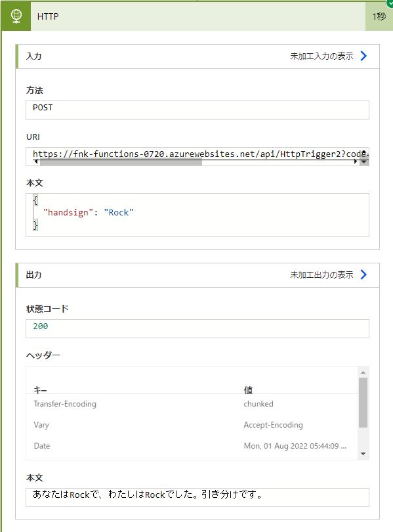Select the Transfer-Encoding header row key
The image size is (393, 532).
(x=65, y=404)
